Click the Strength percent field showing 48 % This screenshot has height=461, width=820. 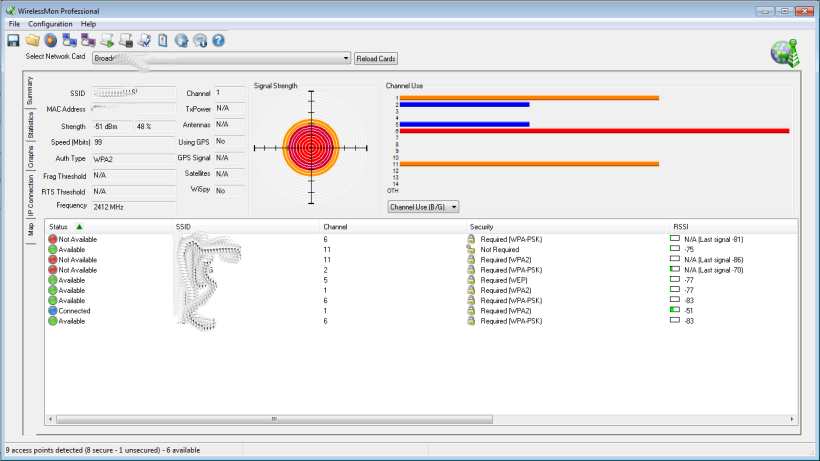pos(155,126)
